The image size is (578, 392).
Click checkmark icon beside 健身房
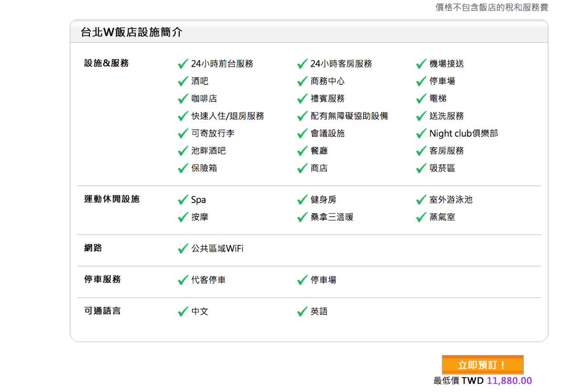(x=302, y=199)
